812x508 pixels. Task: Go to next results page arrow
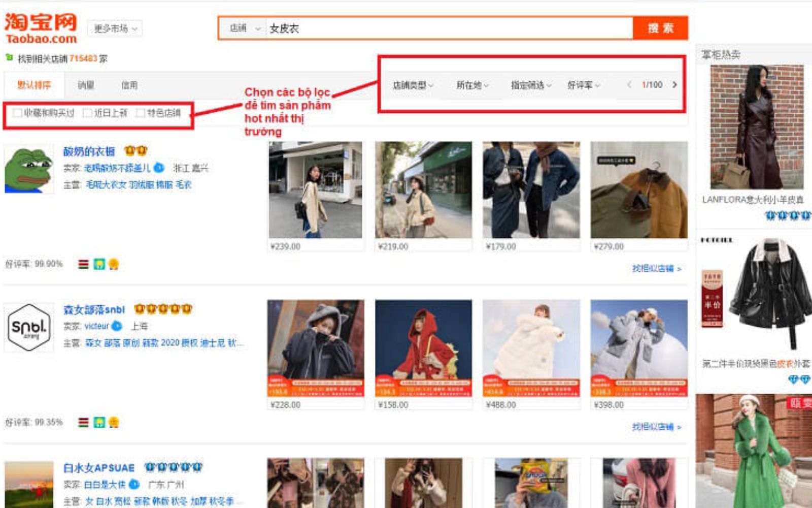[x=674, y=85]
